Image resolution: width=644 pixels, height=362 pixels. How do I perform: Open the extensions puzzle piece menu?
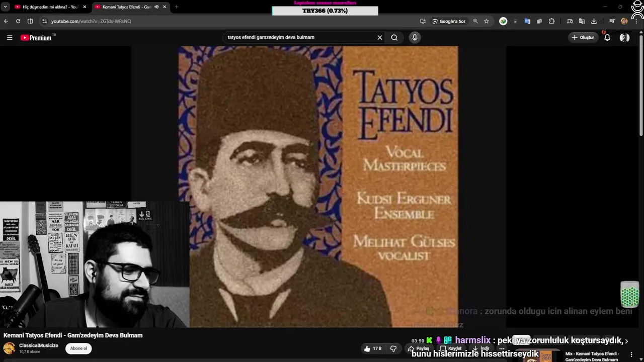[x=552, y=21]
